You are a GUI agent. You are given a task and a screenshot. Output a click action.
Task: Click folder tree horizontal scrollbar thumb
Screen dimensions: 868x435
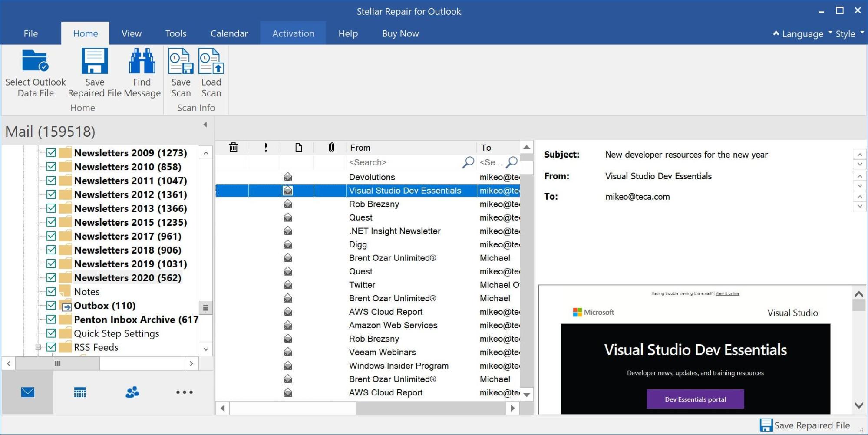pos(57,363)
